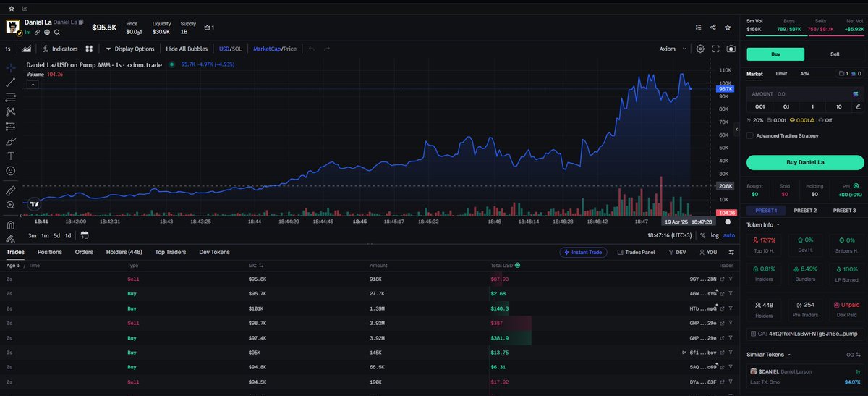
Task: Open chart settings gear icon
Action: pos(700,49)
